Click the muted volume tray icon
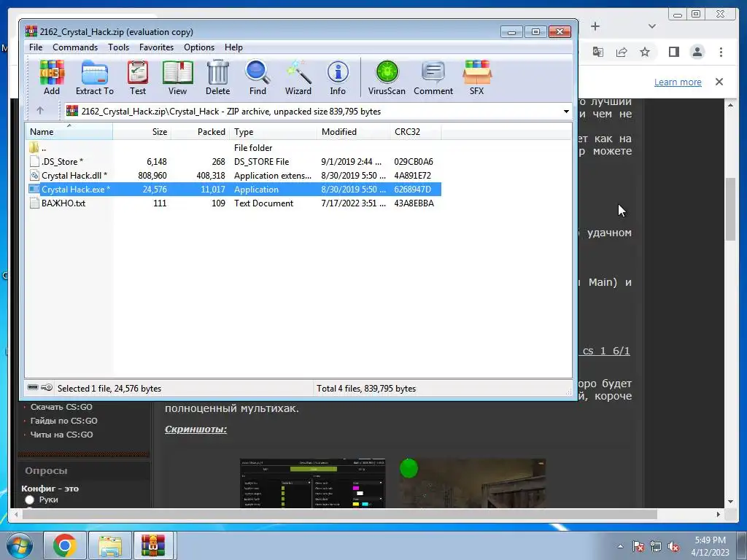The height and width of the screenshot is (560, 747). [673, 546]
